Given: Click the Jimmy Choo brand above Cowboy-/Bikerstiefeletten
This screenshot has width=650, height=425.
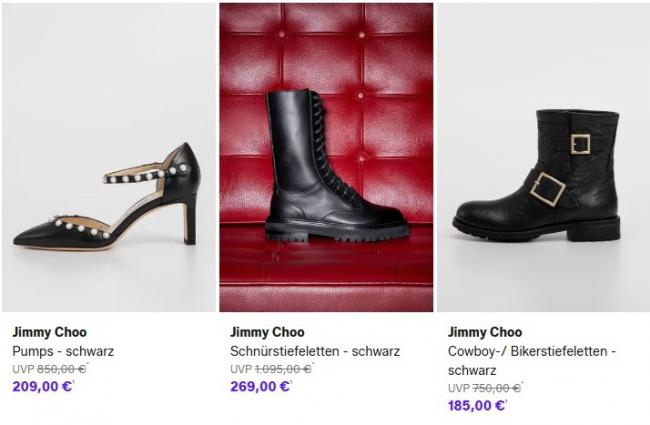Looking at the screenshot, I should (484, 333).
